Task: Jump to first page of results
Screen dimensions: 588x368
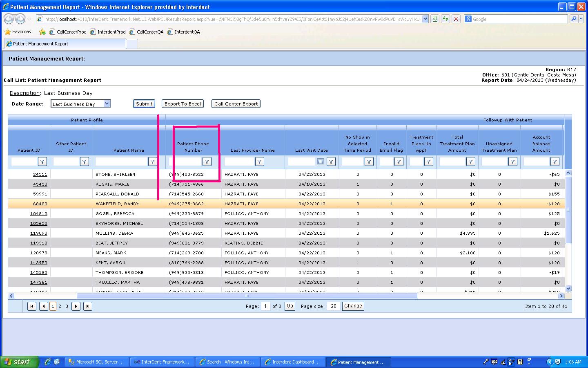Action: click(x=32, y=306)
